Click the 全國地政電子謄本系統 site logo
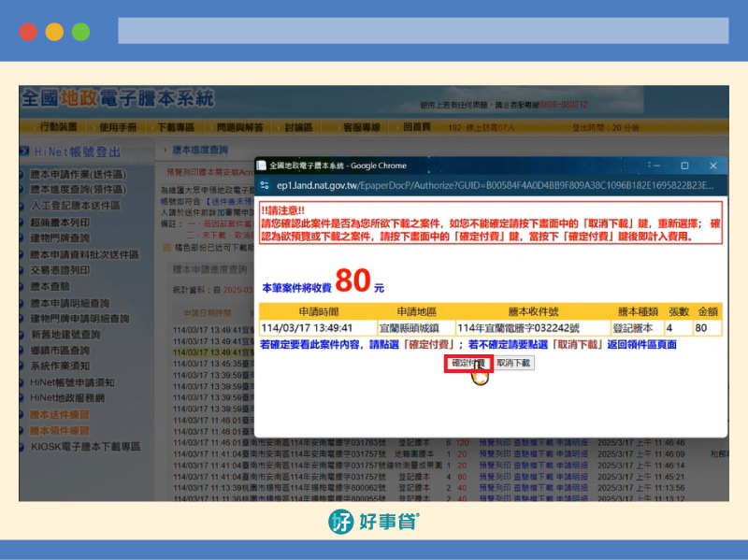 coord(117,98)
